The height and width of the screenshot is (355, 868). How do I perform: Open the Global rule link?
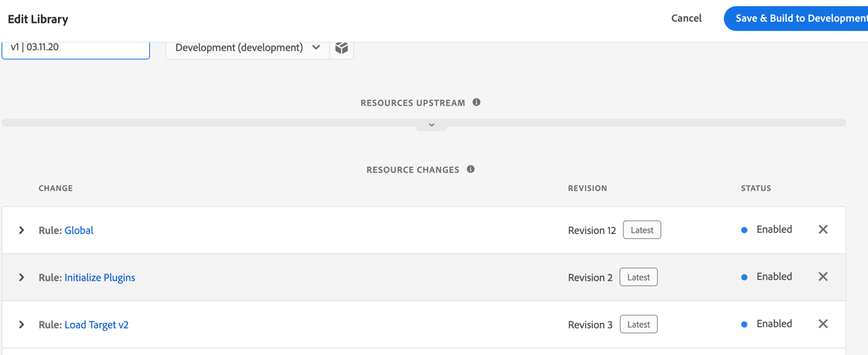pos(79,230)
